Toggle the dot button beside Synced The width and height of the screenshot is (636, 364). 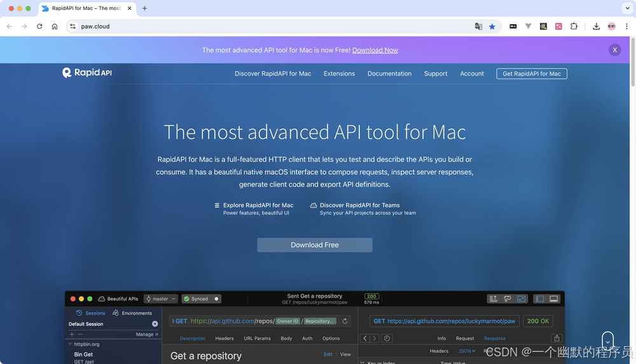point(217,299)
